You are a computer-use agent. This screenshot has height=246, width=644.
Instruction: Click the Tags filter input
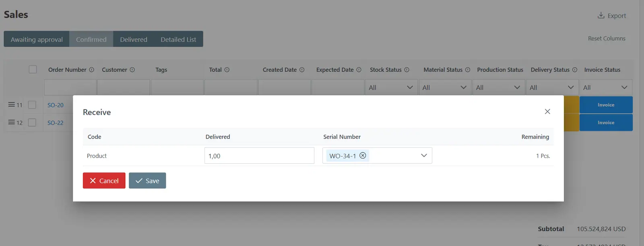[x=177, y=87]
